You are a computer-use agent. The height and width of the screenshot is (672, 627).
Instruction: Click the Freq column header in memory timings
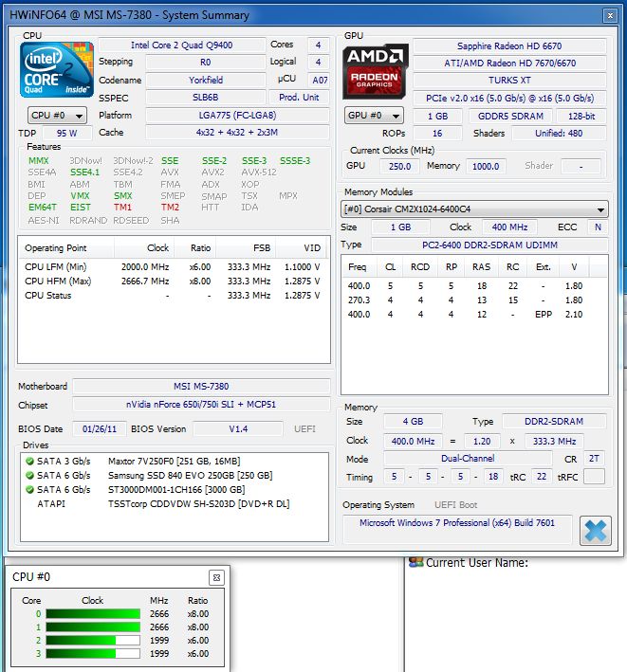359,267
